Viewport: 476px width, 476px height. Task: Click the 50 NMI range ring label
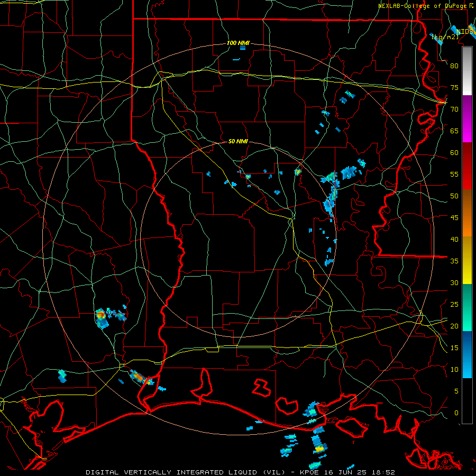(238, 141)
